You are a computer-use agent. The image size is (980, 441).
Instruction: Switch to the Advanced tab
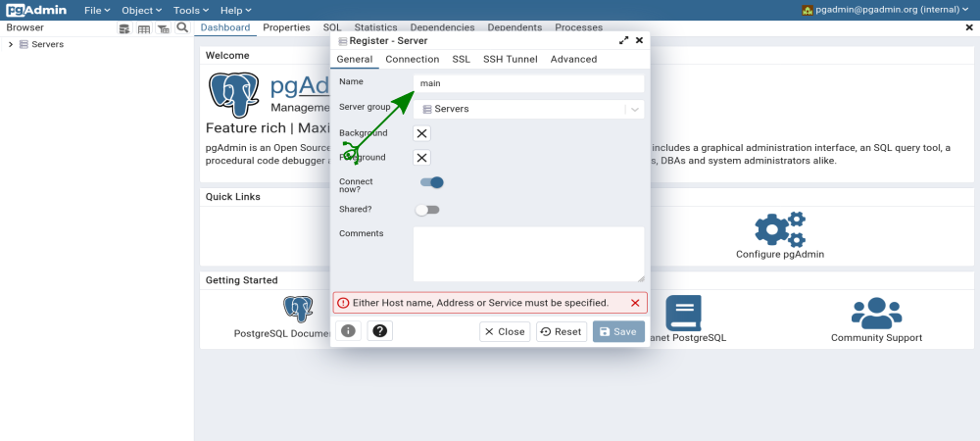tap(573, 60)
